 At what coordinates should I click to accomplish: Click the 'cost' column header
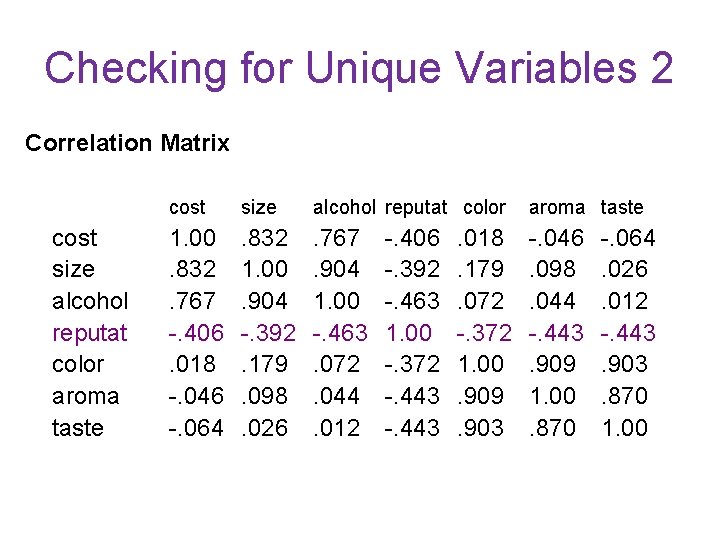pos(187,207)
